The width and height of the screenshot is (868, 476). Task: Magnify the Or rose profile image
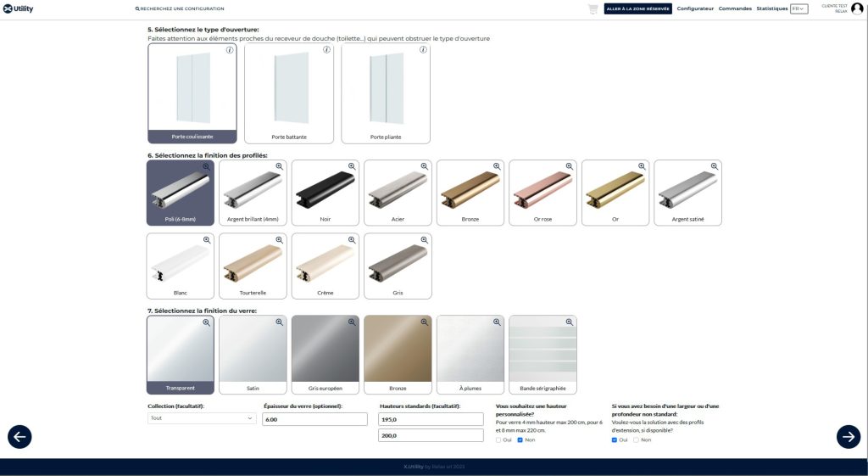pyautogui.click(x=570, y=166)
